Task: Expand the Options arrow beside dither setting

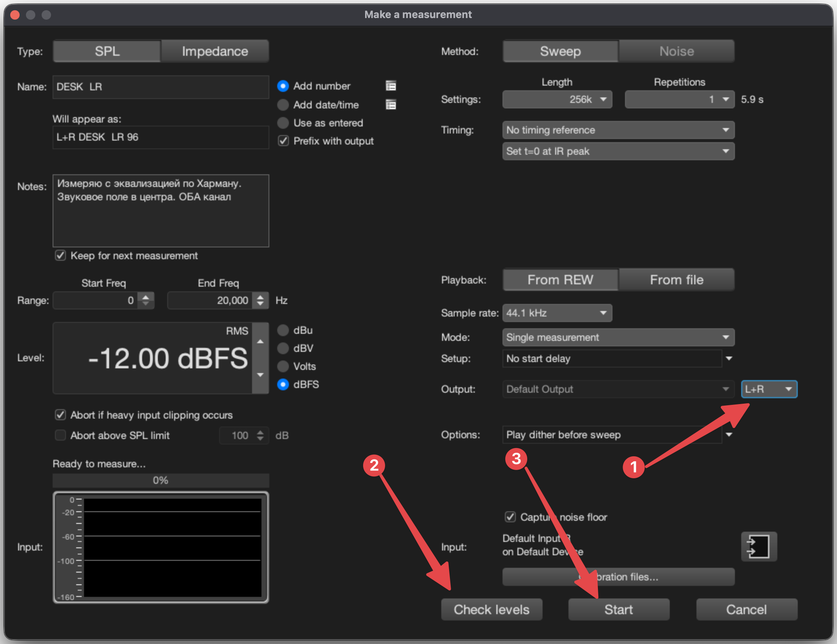Action: pyautogui.click(x=729, y=435)
